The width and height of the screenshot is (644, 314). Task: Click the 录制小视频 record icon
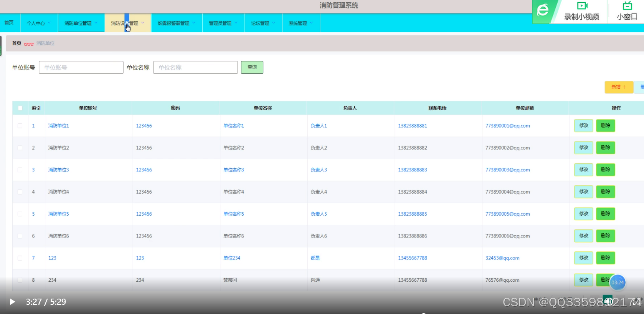pyautogui.click(x=582, y=6)
